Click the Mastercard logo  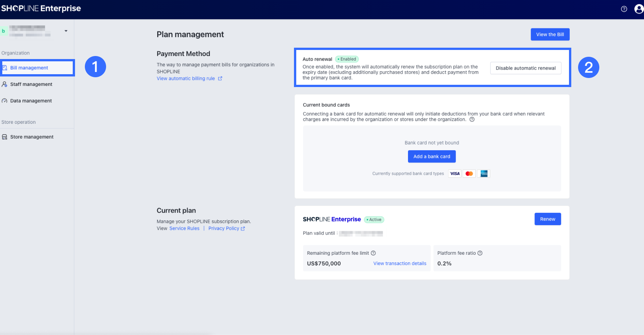click(469, 174)
